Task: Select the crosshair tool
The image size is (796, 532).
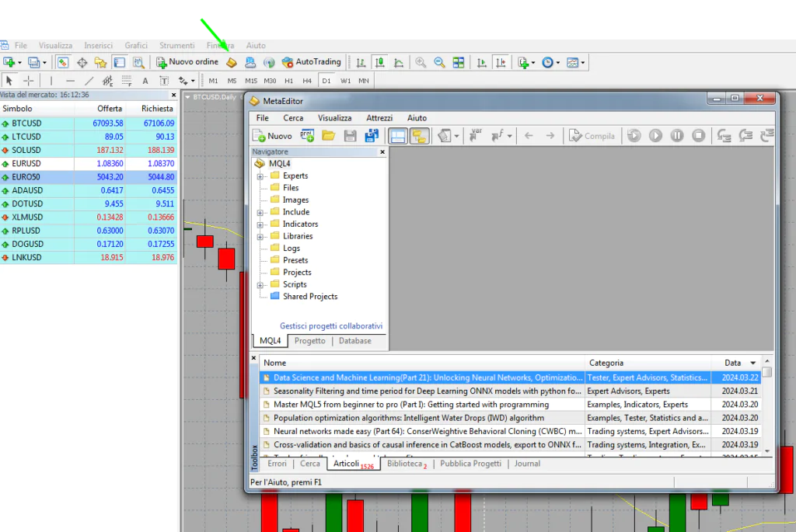Action: (29, 81)
